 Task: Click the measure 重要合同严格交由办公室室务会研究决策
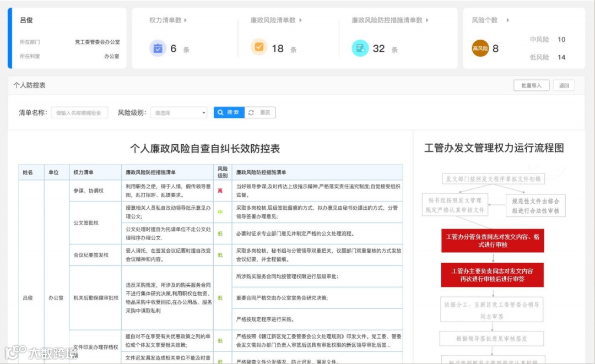282,298
